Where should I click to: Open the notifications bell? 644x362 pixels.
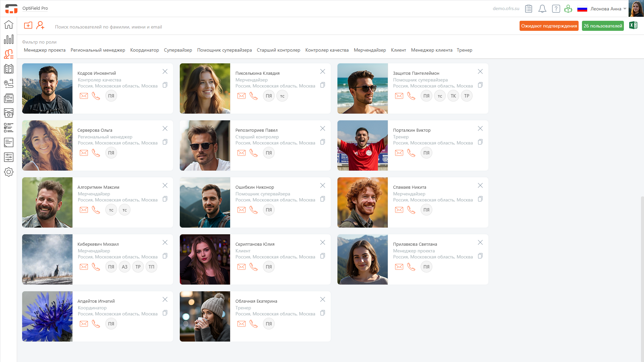click(542, 9)
